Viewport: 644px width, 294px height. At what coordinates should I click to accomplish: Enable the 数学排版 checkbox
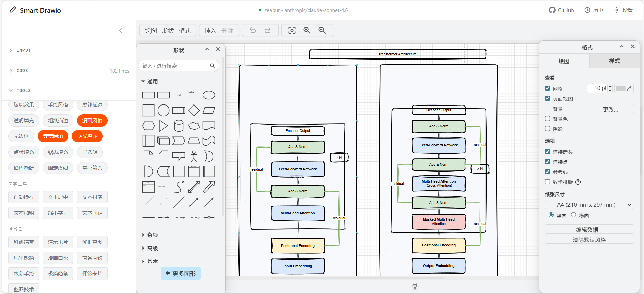(x=548, y=182)
